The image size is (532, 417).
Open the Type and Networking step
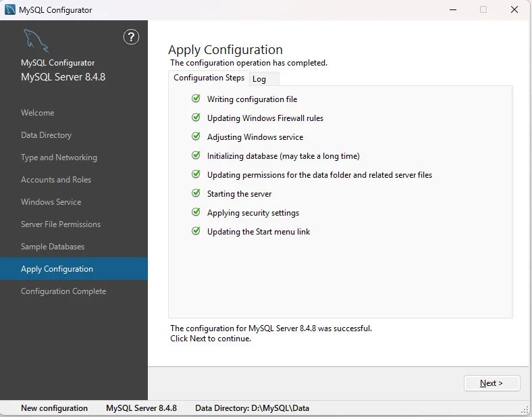click(x=59, y=157)
